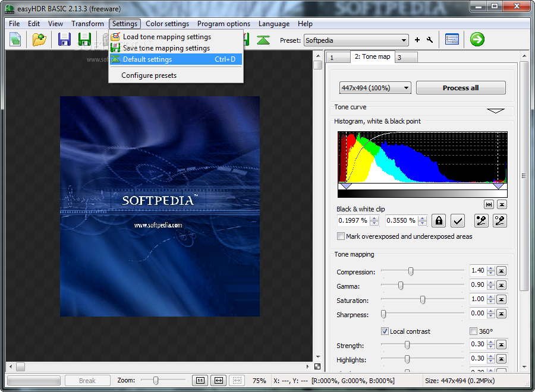Click the Compression slider handle
Image resolution: width=535 pixels, height=392 pixels.
pos(411,271)
